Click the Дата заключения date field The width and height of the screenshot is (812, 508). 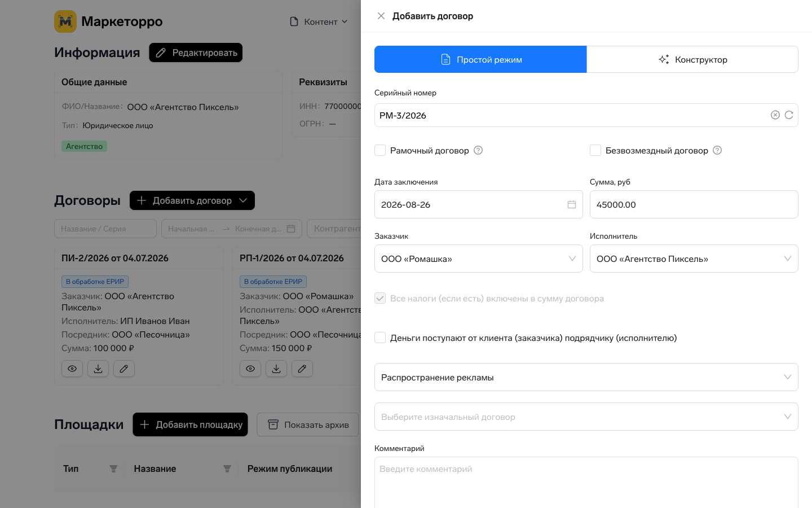[478, 204]
